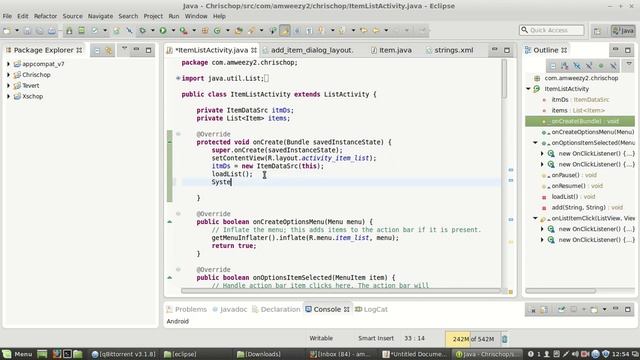Click the editor vertical scrollbar

[504, 78]
